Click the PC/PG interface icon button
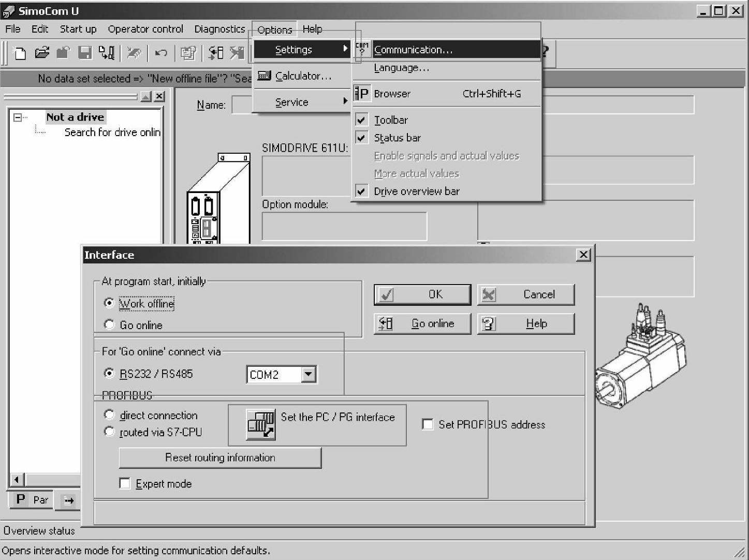Viewport: 749px width, 560px height. pos(261,424)
